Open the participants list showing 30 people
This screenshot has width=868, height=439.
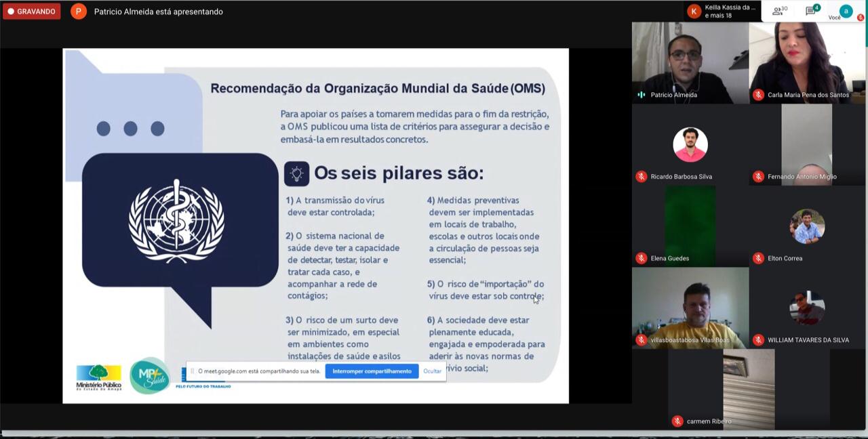click(x=779, y=11)
